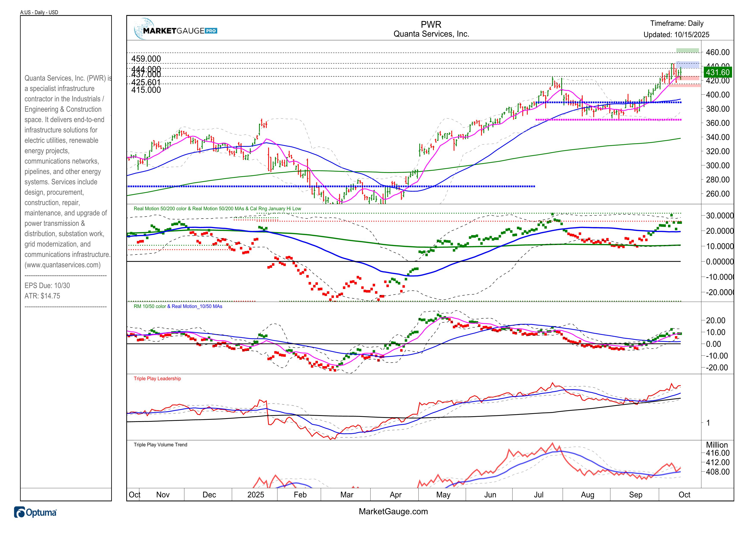Click the 459.000 price level label
756x535 pixels.
coord(146,59)
